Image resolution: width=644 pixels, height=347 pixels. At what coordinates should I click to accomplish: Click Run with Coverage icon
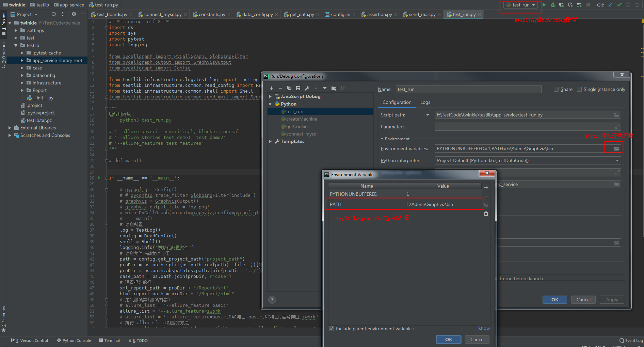(561, 5)
